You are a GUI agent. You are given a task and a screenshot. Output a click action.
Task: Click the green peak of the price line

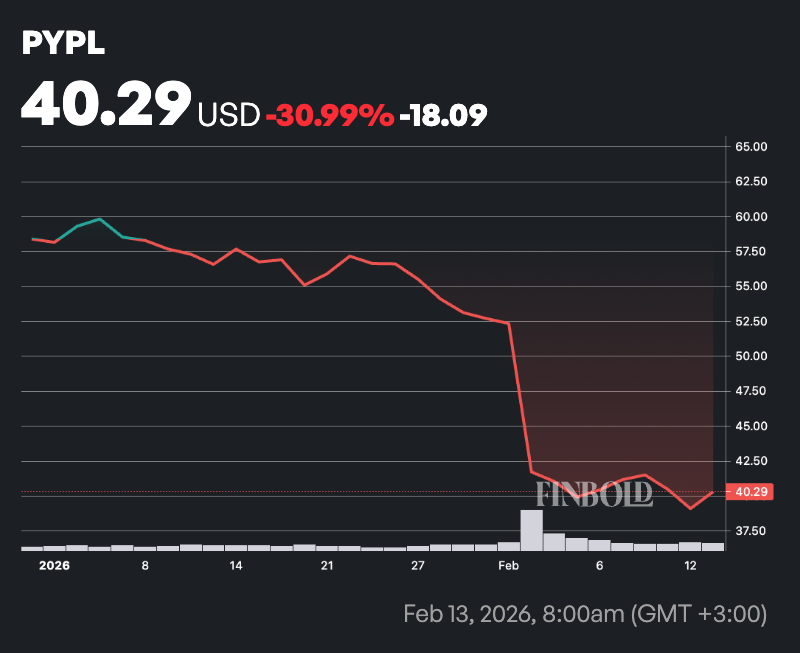point(100,219)
